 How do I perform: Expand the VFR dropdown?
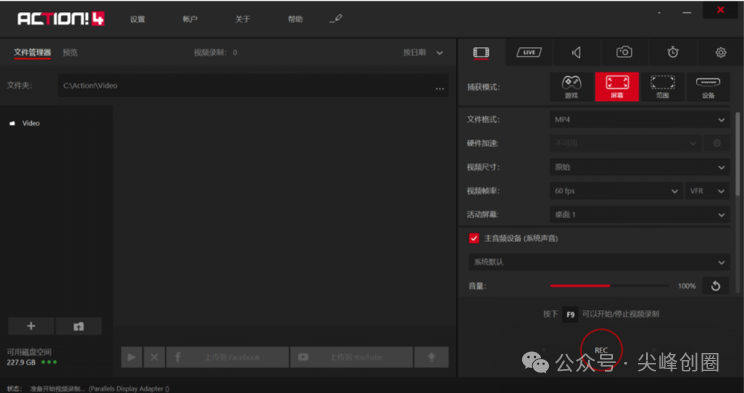707,191
